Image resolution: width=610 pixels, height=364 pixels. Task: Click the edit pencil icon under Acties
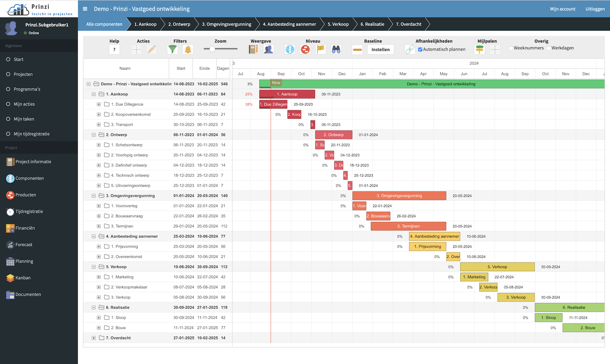pos(151,49)
